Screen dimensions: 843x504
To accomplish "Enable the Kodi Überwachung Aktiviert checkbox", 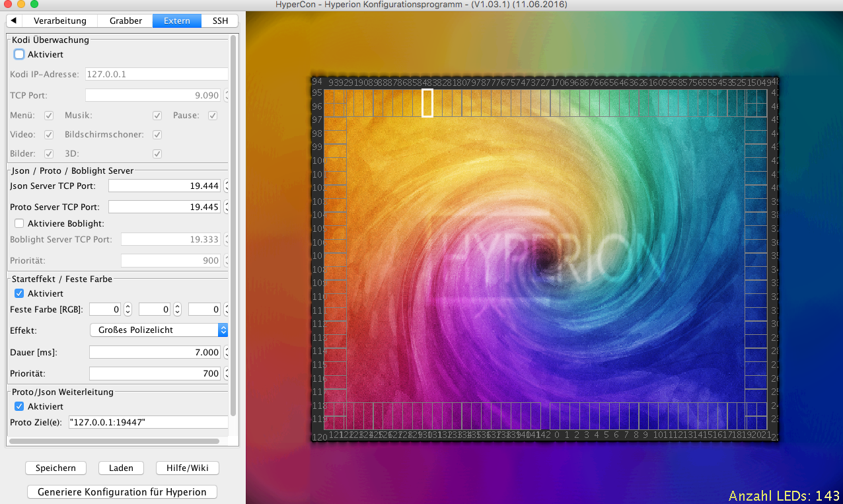I will (x=19, y=54).
